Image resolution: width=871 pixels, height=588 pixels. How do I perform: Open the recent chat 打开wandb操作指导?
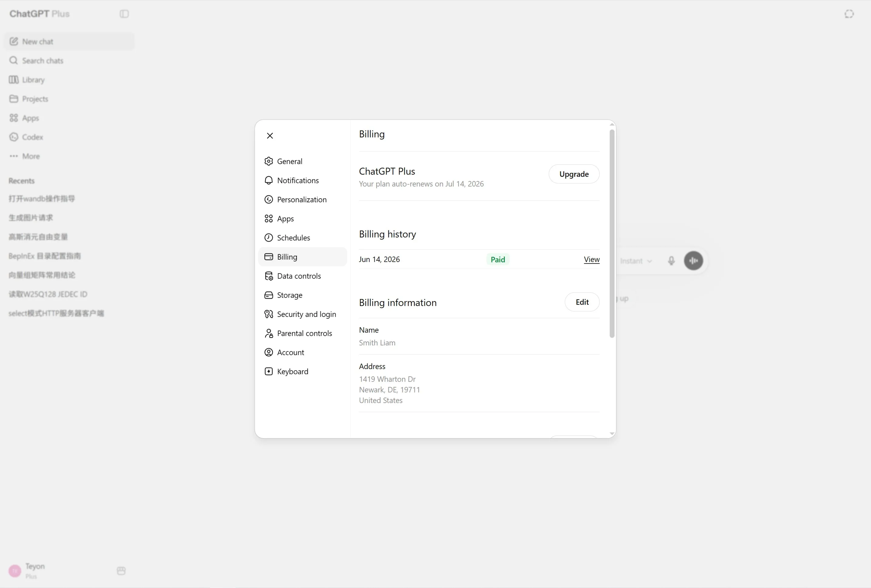point(69,199)
